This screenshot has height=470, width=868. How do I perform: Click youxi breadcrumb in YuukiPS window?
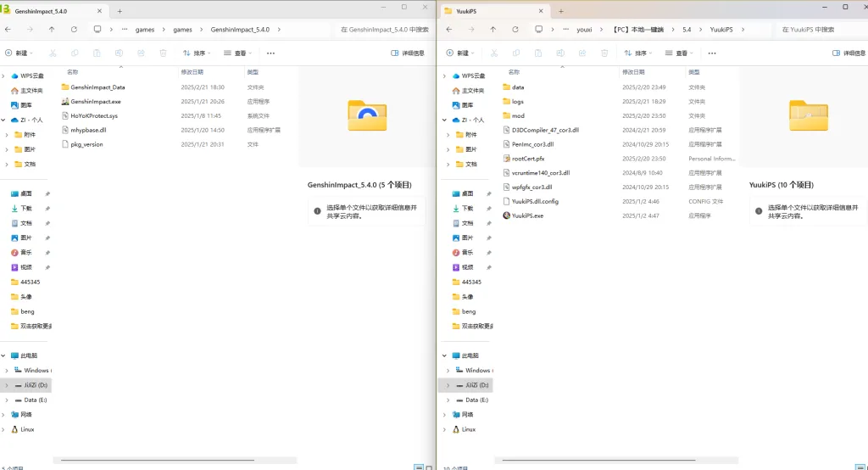click(584, 30)
